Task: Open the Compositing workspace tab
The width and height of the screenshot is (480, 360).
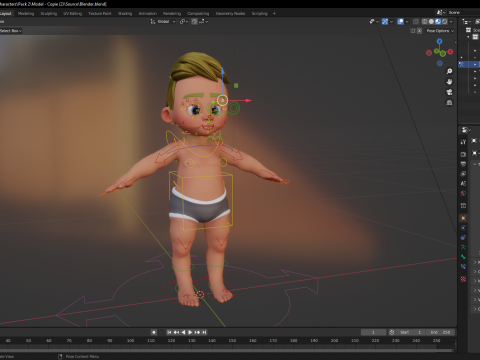Action: tap(198, 14)
